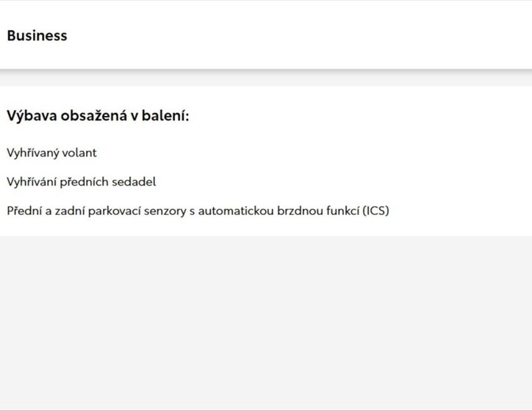Viewport: 532px width, 411px height.
Task: Click the 'Výbava obsažená v balení:' heading
Action: click(98, 116)
